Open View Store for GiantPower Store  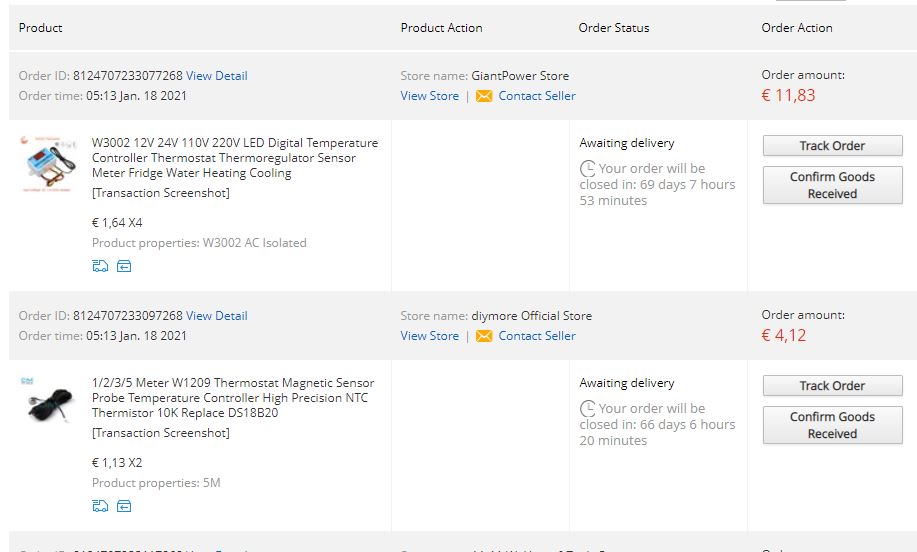pyautogui.click(x=429, y=96)
